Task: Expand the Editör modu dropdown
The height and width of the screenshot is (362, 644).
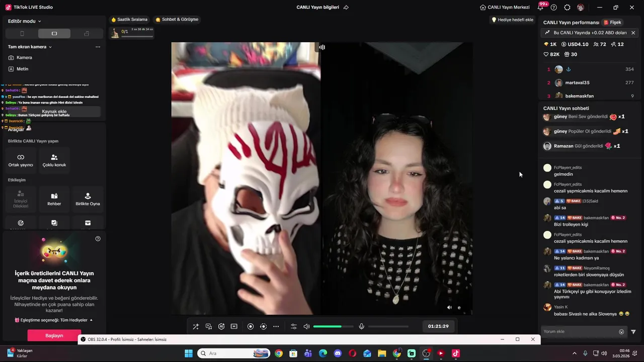Action: tap(25, 21)
